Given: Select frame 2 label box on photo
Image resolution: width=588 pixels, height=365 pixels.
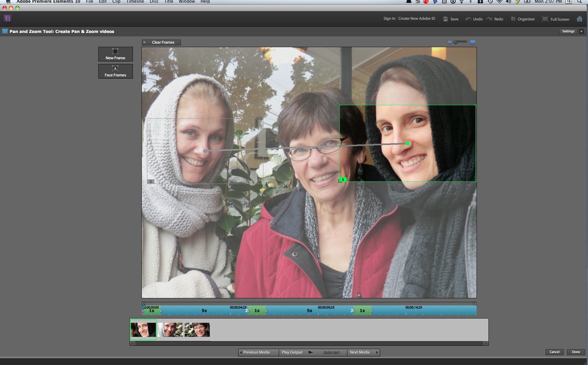Looking at the screenshot, I should click(150, 181).
